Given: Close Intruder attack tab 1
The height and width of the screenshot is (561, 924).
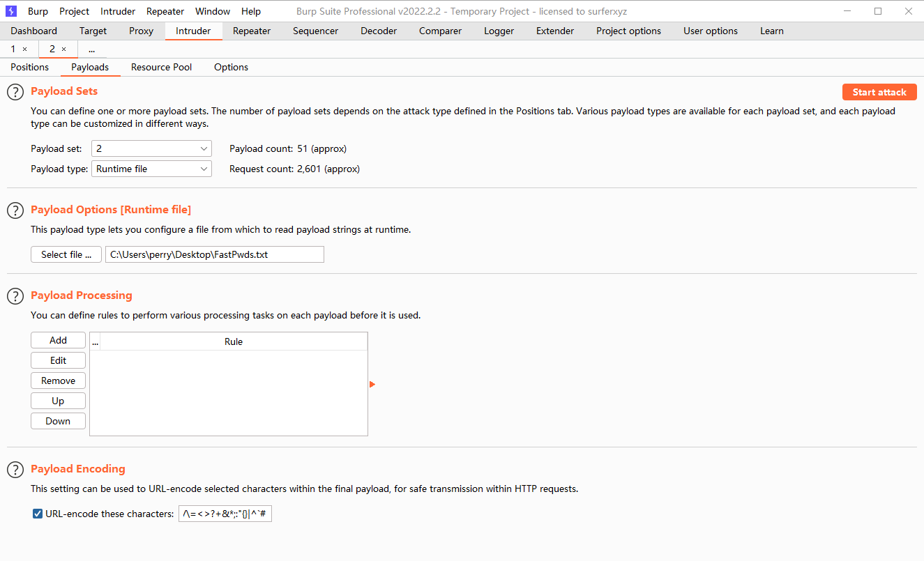Looking at the screenshot, I should coord(25,49).
